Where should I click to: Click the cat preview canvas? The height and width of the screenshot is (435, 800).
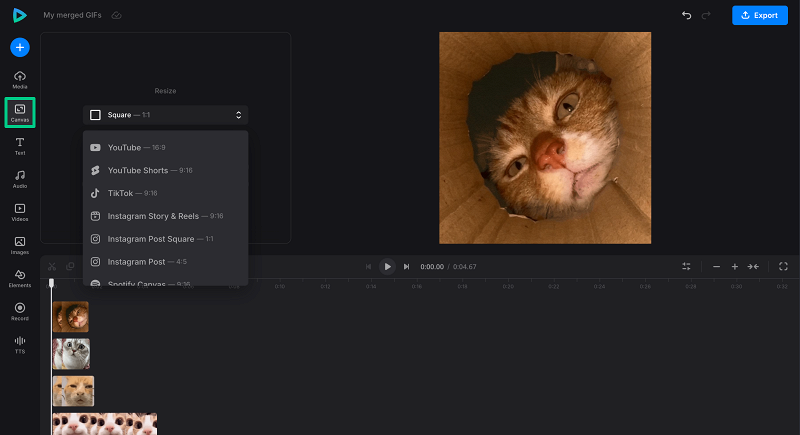[545, 138]
